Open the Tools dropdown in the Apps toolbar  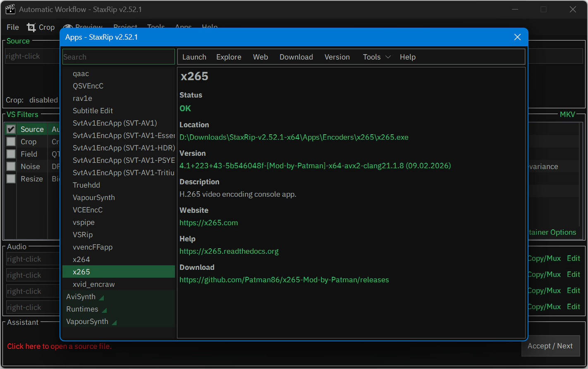[376, 57]
